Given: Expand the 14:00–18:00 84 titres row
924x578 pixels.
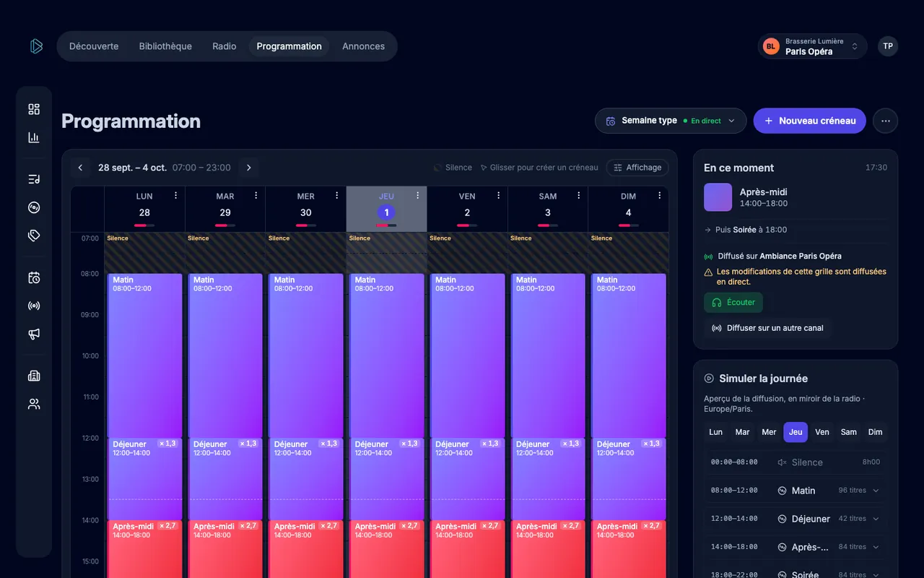Looking at the screenshot, I should [x=796, y=547].
